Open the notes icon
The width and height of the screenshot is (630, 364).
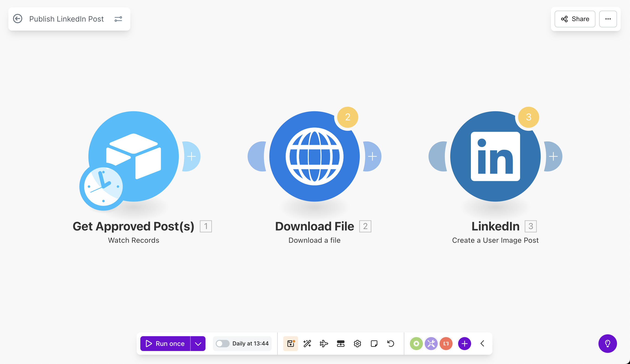click(x=374, y=344)
